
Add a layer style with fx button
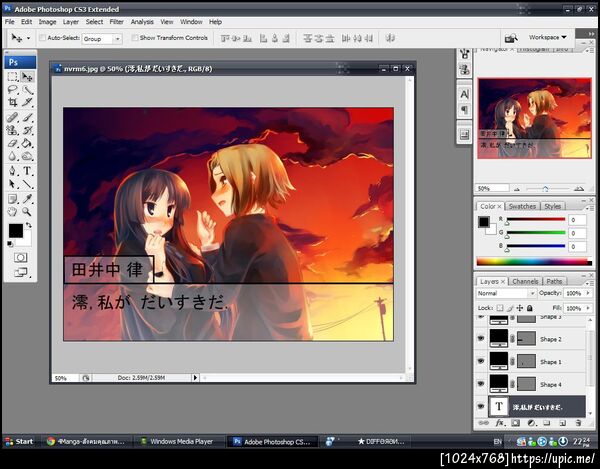[499, 423]
